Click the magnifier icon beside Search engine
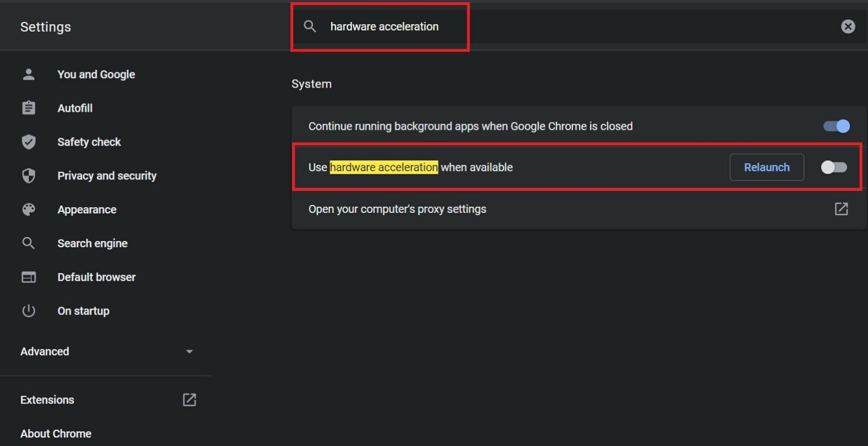Viewport: 868px width, 446px height. point(28,243)
